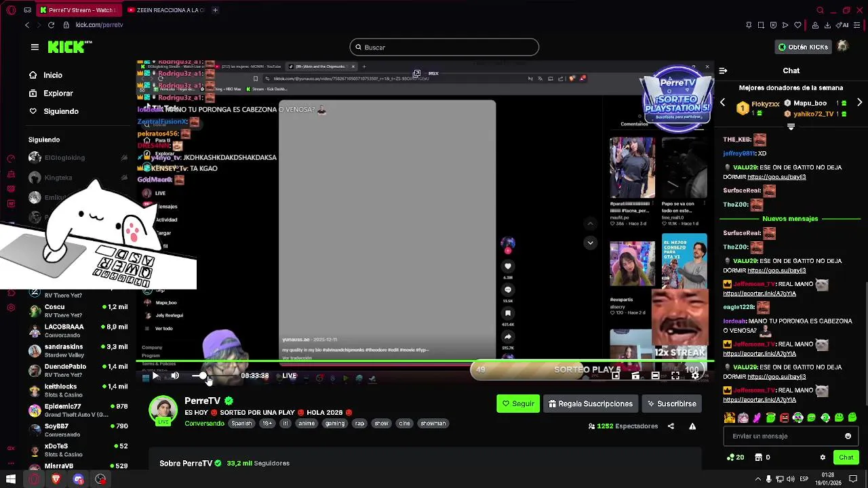This screenshot has height=488, width=868.
Task: Open sandraskins channel in sidebar
Action: tap(78, 350)
